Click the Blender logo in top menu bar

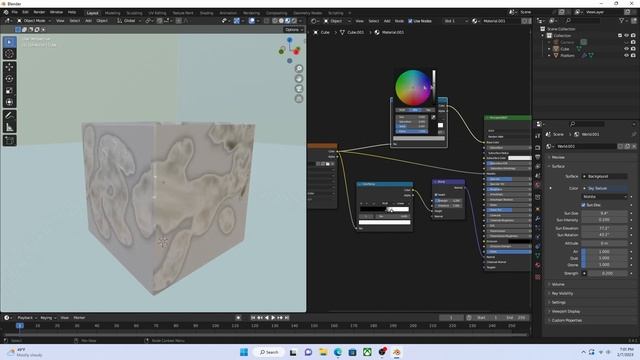(x=6, y=12)
